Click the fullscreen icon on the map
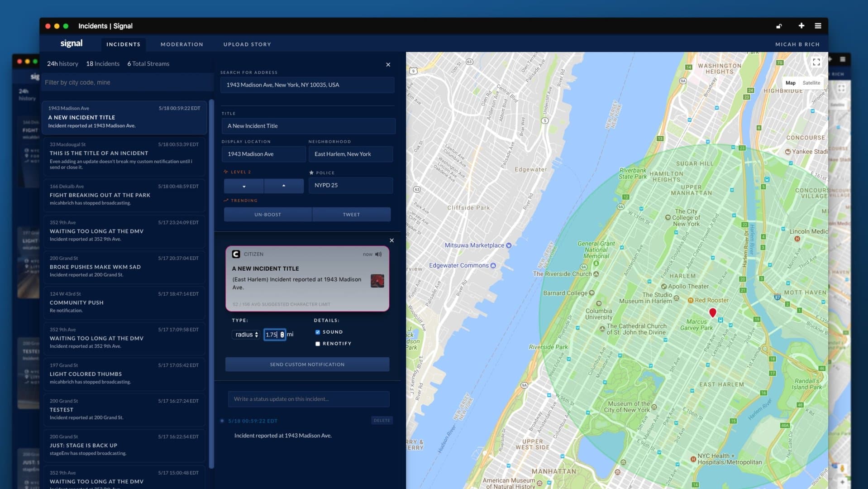The image size is (868, 489). click(x=816, y=62)
